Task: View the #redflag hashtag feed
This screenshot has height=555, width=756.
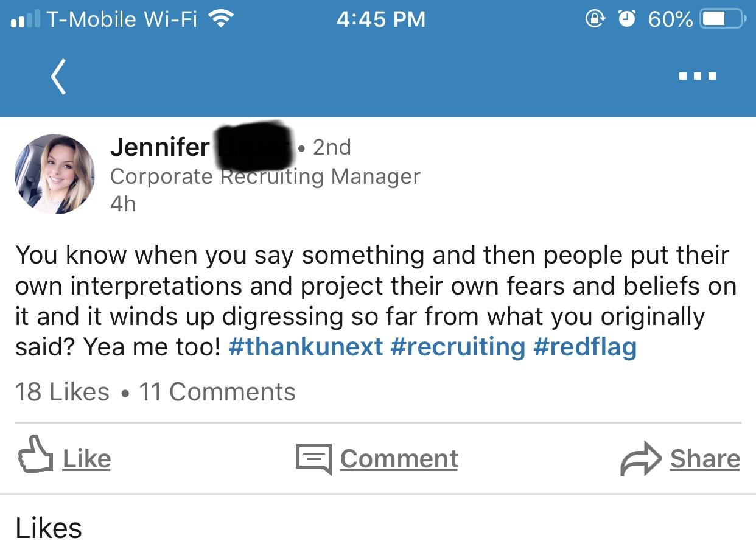Action: click(x=586, y=346)
